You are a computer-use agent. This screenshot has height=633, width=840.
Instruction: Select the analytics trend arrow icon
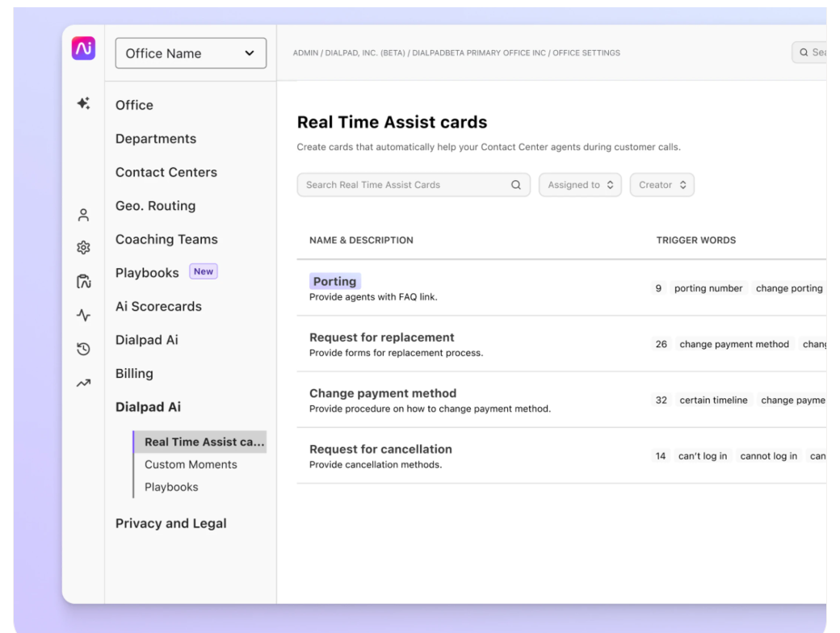pos(82,373)
